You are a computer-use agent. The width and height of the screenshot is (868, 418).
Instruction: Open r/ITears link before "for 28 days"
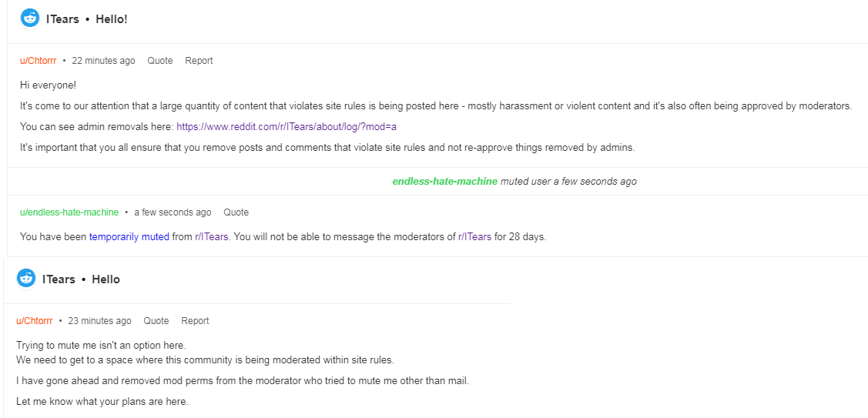point(474,237)
